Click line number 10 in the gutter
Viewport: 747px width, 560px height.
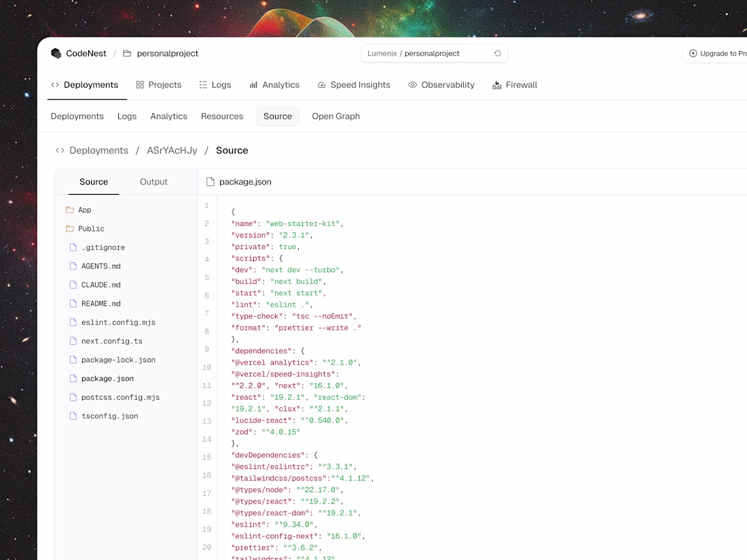(x=206, y=367)
